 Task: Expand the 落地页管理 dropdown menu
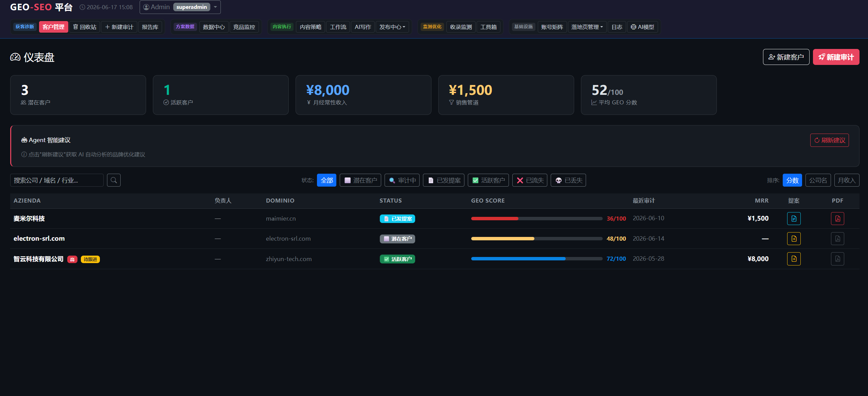tap(587, 27)
